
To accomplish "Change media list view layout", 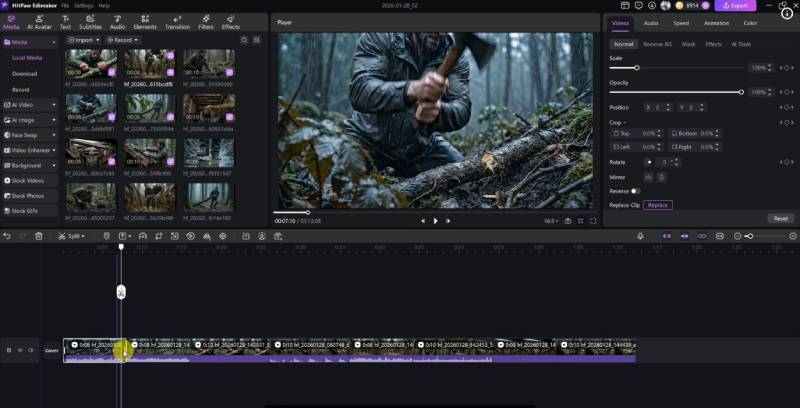I will (257, 40).
